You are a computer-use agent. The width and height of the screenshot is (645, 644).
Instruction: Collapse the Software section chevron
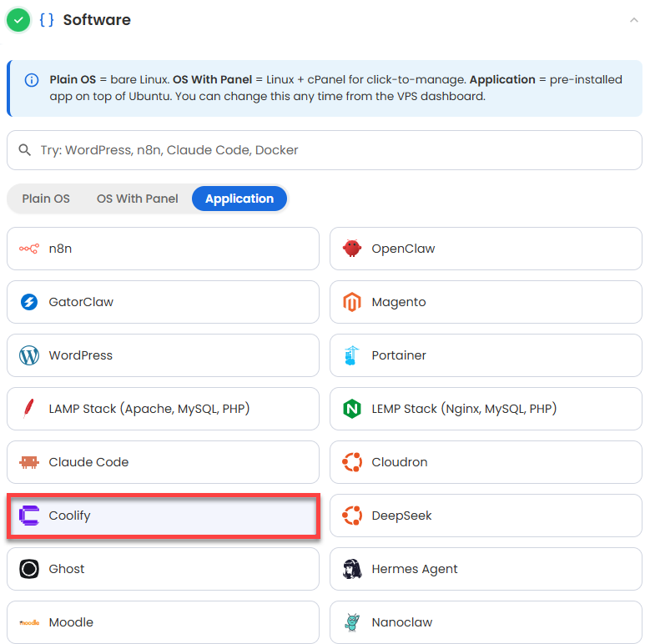point(634,20)
